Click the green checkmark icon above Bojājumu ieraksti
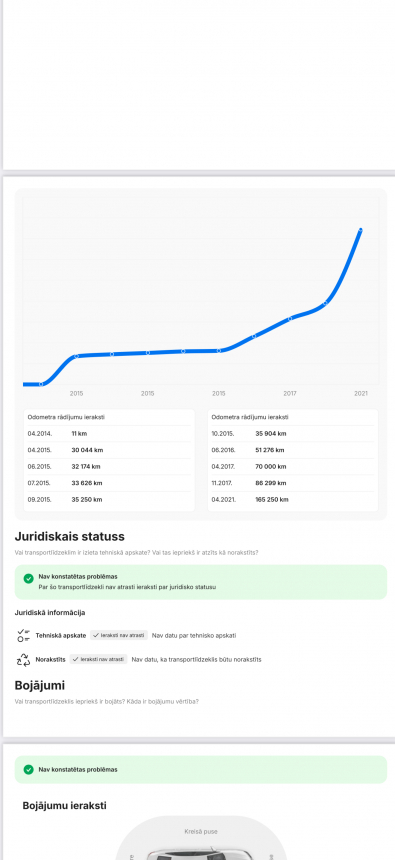The height and width of the screenshot is (860, 395). (x=29, y=770)
